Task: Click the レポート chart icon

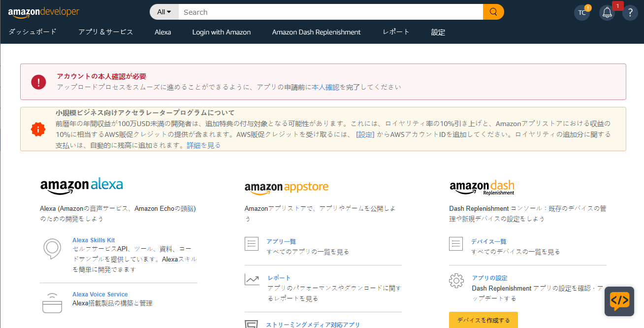Action: 252,280
